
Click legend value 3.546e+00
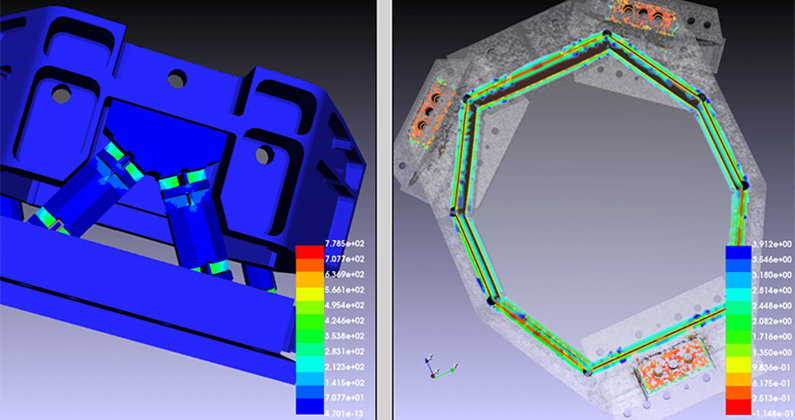point(773,260)
